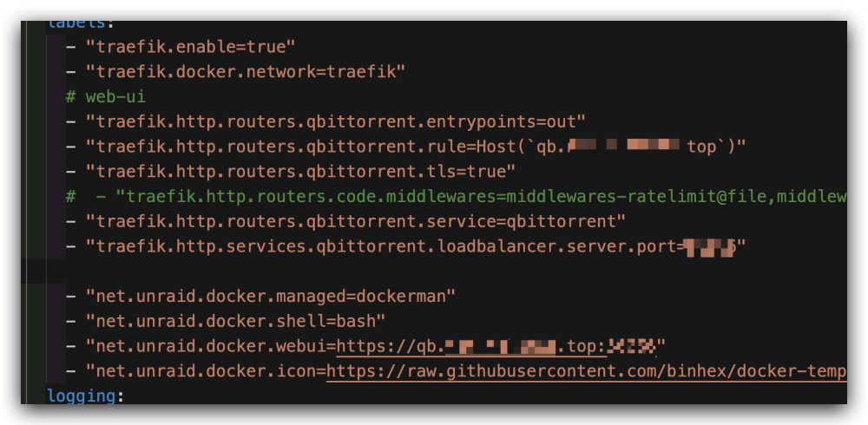868x425 pixels.
Task: Click the Host rule line for qbittorrent
Action: (x=405, y=147)
